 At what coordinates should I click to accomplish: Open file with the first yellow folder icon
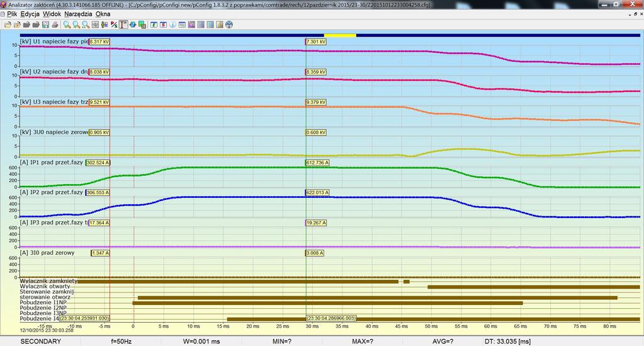pyautogui.click(x=8, y=25)
